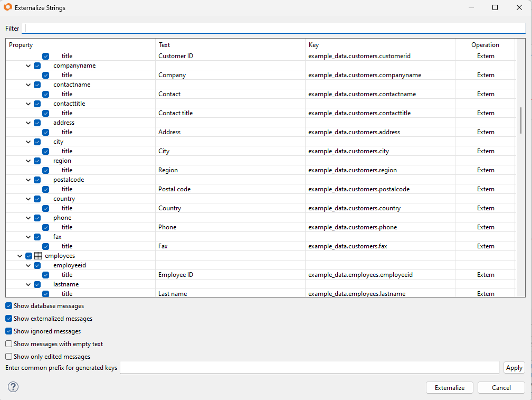Select key example_data.customers.fax

[347, 246]
